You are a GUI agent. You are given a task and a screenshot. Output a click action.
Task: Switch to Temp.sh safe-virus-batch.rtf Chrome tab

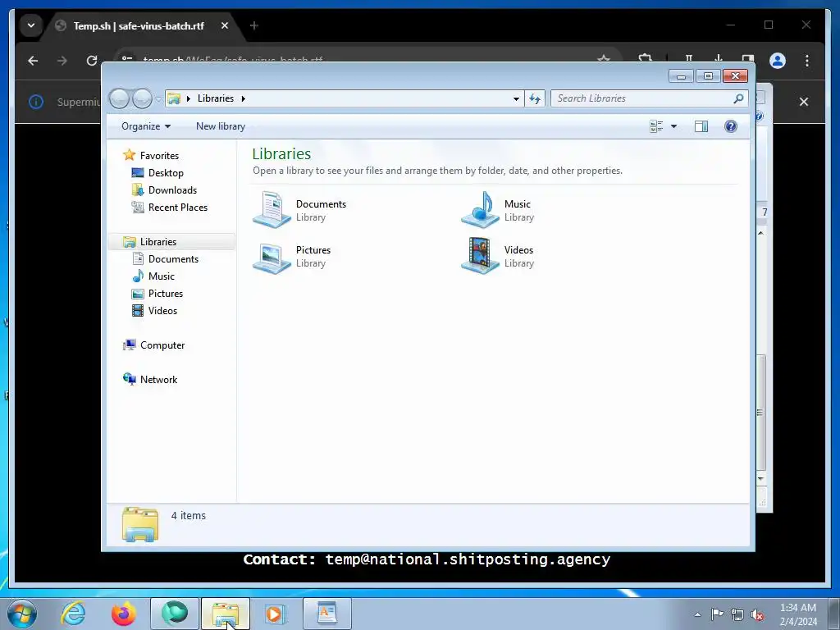click(138, 25)
